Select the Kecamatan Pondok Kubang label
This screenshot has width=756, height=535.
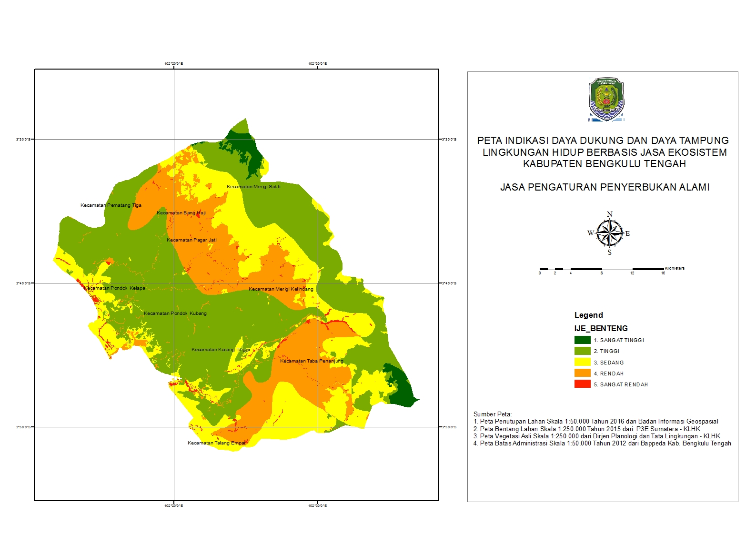[175, 313]
